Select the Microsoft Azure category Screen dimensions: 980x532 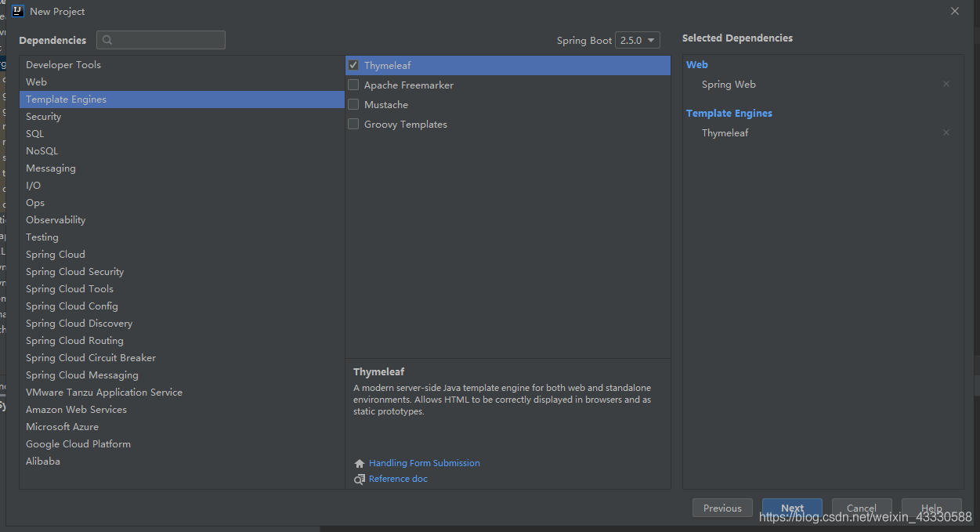(182, 427)
